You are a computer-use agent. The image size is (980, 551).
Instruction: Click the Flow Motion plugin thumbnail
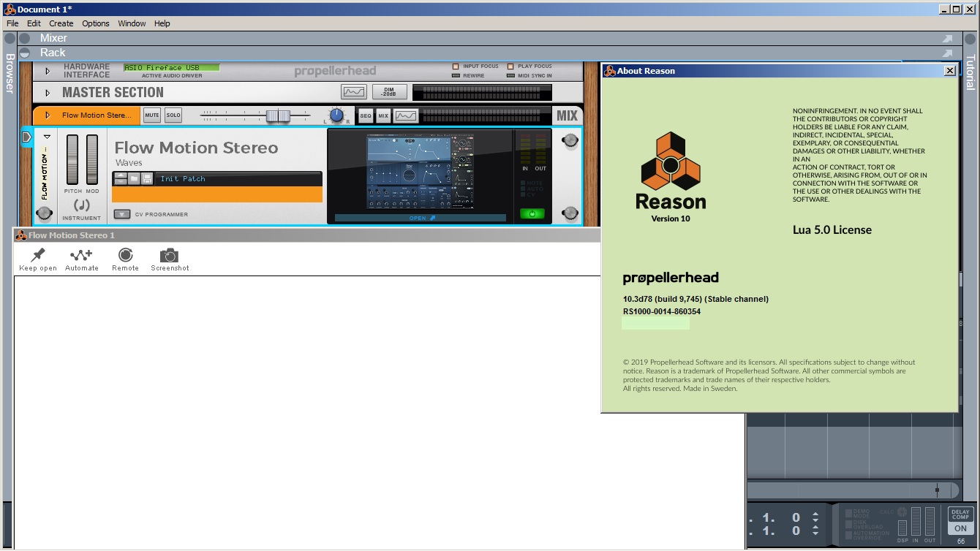click(x=420, y=172)
